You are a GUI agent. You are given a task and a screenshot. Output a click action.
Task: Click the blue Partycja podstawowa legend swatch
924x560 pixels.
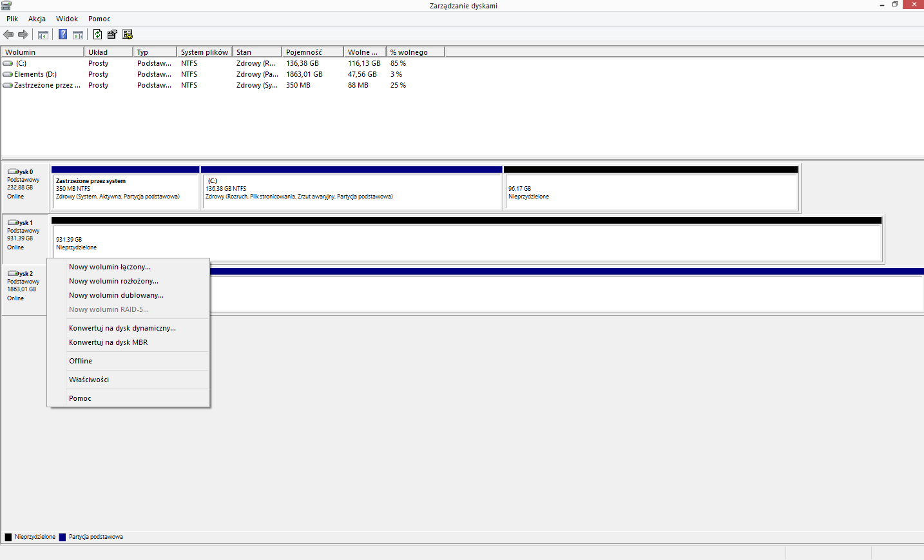(63, 537)
